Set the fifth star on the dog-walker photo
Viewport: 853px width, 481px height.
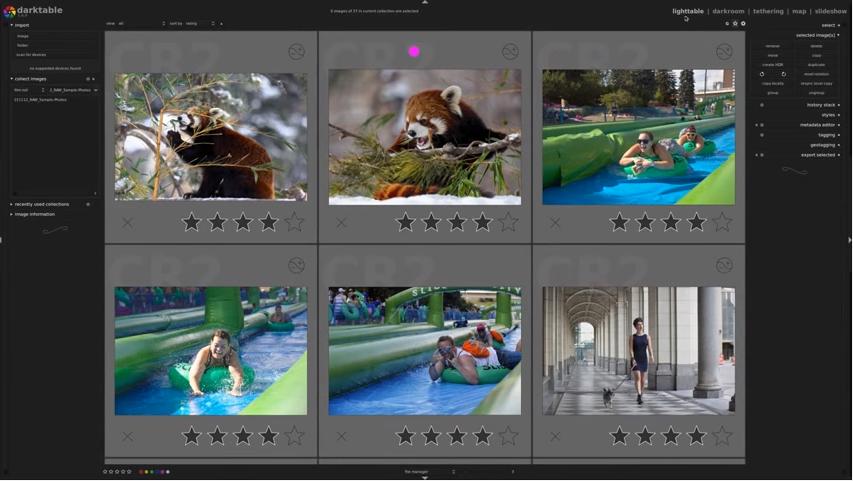[x=722, y=436]
